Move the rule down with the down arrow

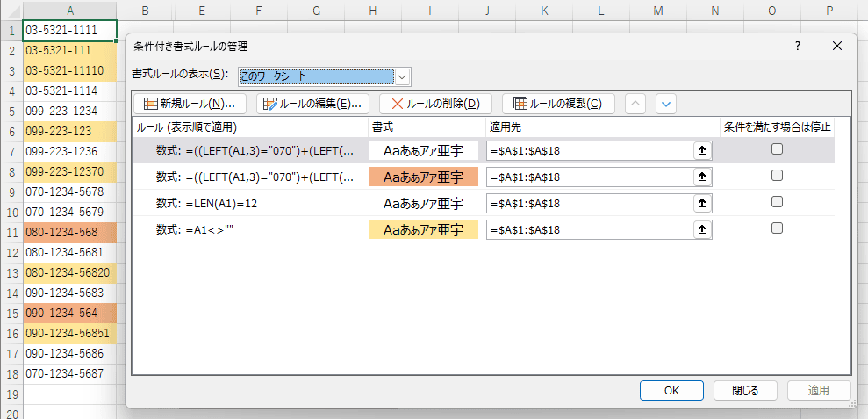[666, 104]
